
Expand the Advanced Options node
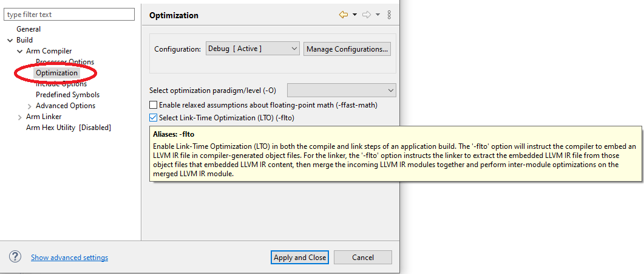click(29, 106)
